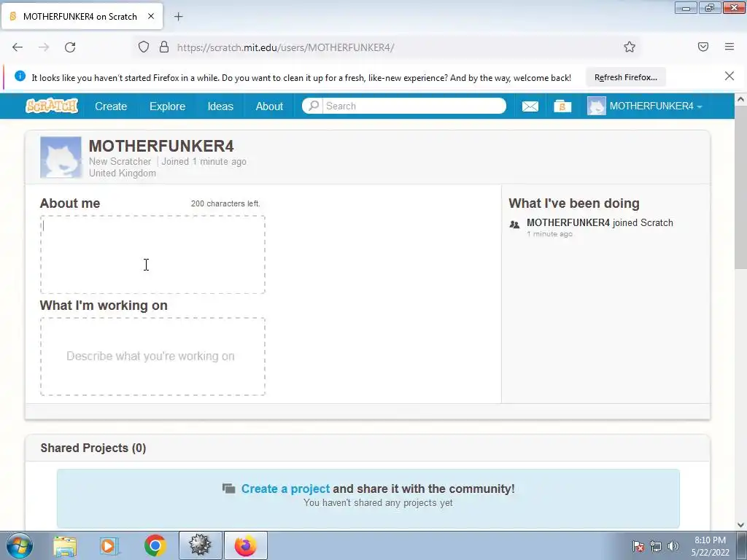
Task: Reload the page with refresh icon
Action: point(70,47)
